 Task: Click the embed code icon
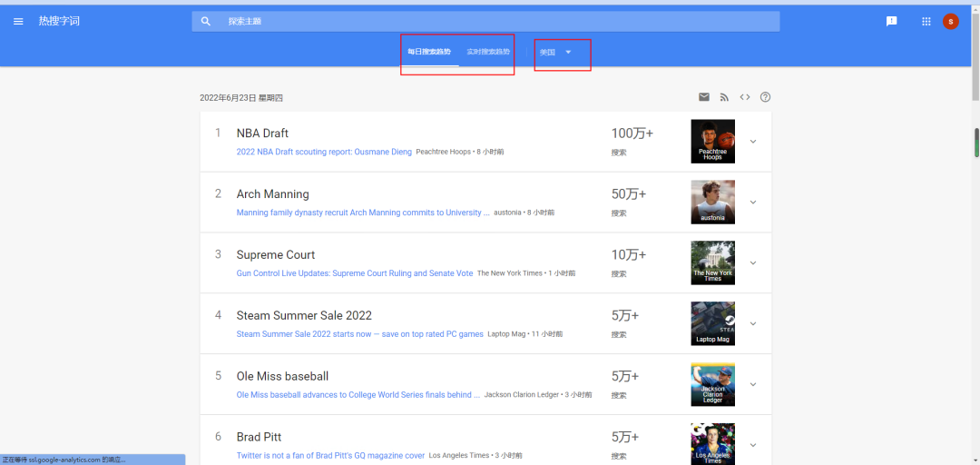click(x=745, y=97)
